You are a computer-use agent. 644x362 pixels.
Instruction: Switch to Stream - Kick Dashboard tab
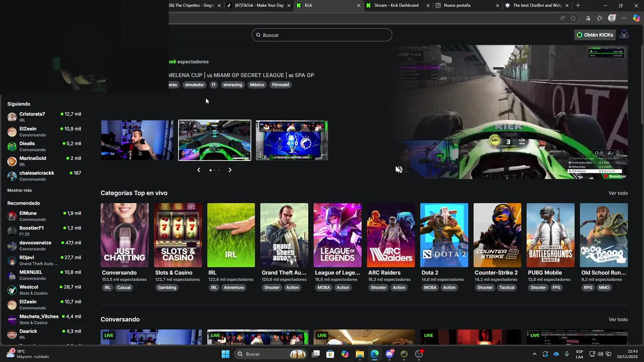(x=397, y=6)
